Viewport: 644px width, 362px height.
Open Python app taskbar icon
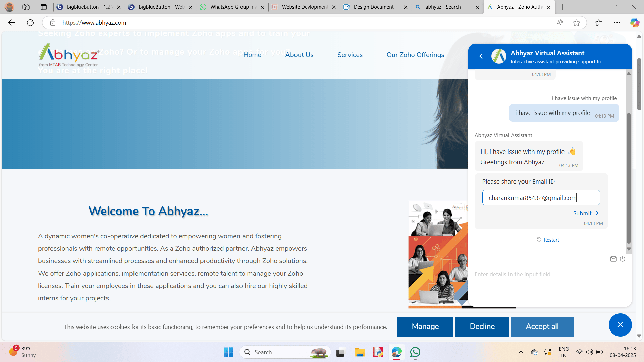pyautogui.click(x=378, y=352)
